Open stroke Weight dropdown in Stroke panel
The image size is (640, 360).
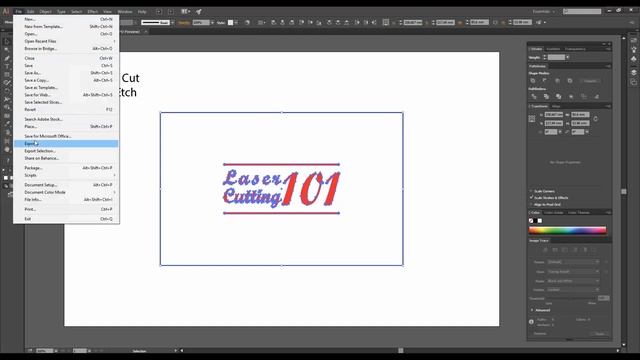tap(568, 58)
